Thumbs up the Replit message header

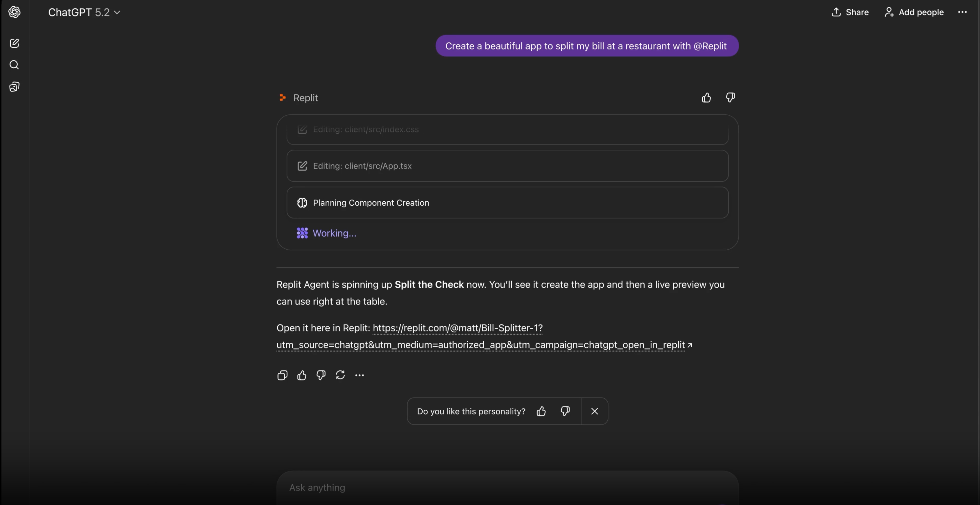coord(706,98)
